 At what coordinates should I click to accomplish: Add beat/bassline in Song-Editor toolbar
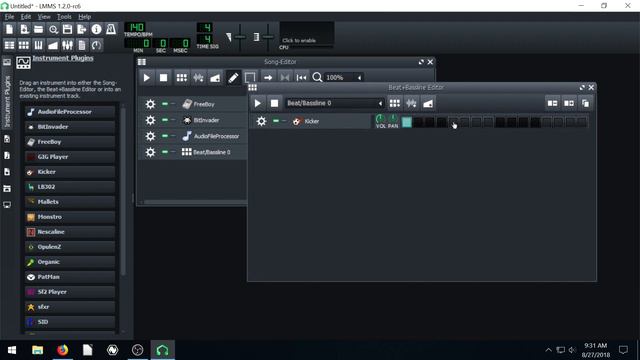181,78
